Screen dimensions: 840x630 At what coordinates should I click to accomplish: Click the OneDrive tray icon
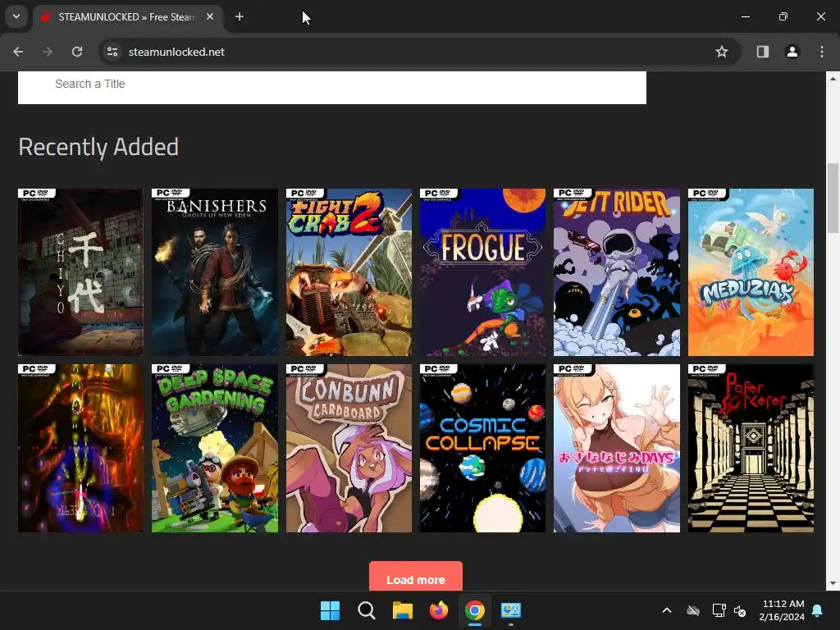pos(693,610)
